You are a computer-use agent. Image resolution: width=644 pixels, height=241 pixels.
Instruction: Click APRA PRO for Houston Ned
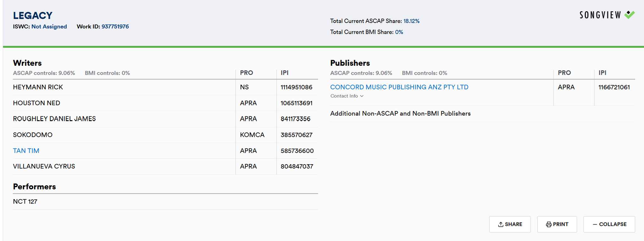(248, 103)
